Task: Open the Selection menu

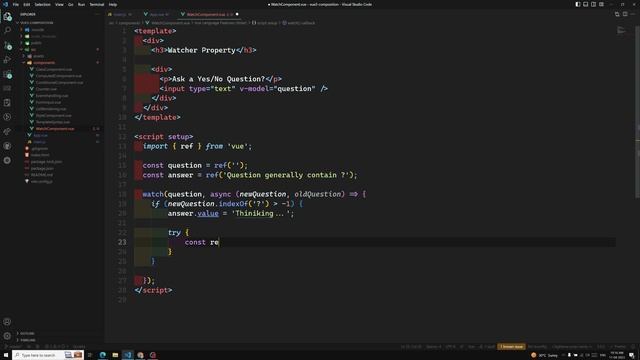Action: point(42,4)
